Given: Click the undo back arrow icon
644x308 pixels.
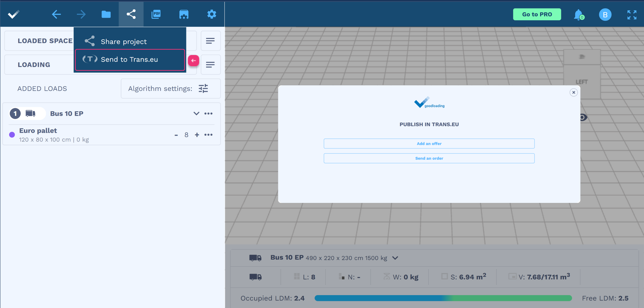Looking at the screenshot, I should 56,14.
